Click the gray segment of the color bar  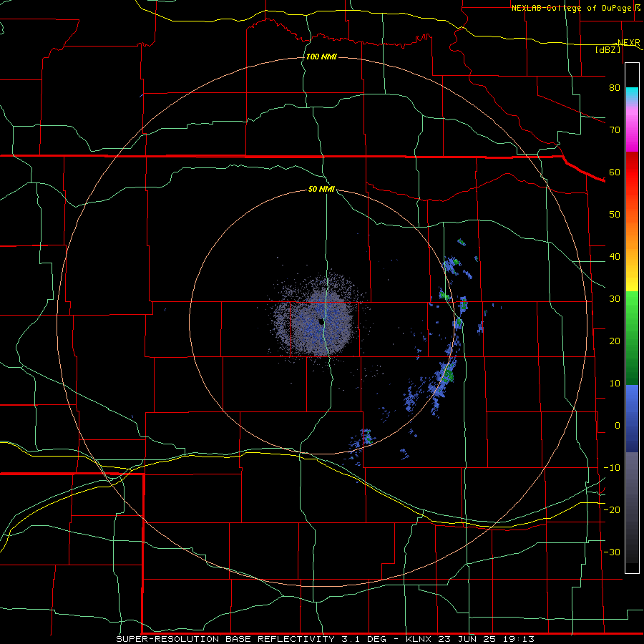coord(632,507)
